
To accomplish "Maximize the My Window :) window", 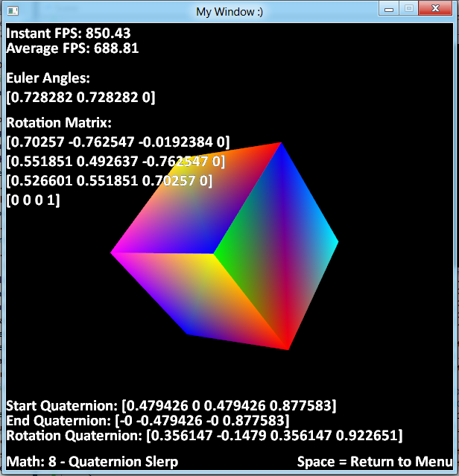I will pyautogui.click(x=408, y=8).
